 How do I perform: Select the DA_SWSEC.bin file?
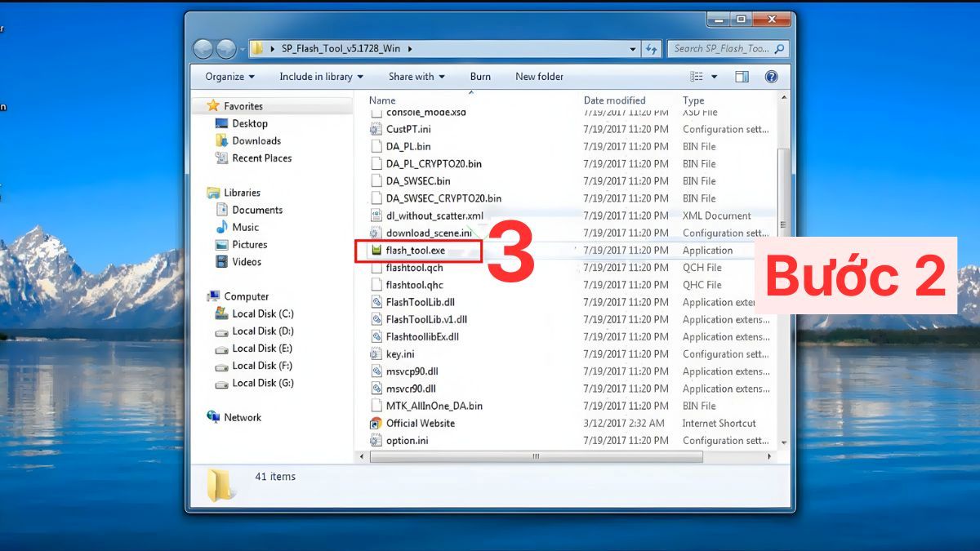tap(418, 181)
